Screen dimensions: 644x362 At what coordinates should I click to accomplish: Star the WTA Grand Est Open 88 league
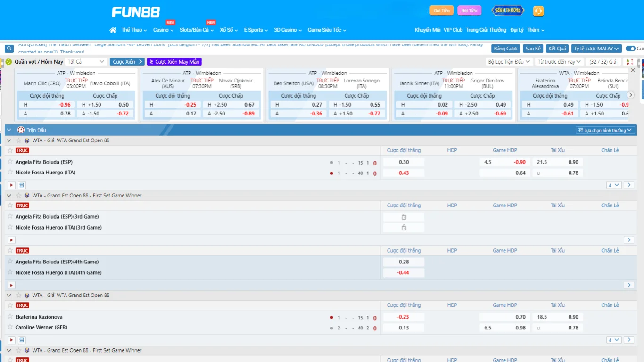pyautogui.click(x=19, y=140)
